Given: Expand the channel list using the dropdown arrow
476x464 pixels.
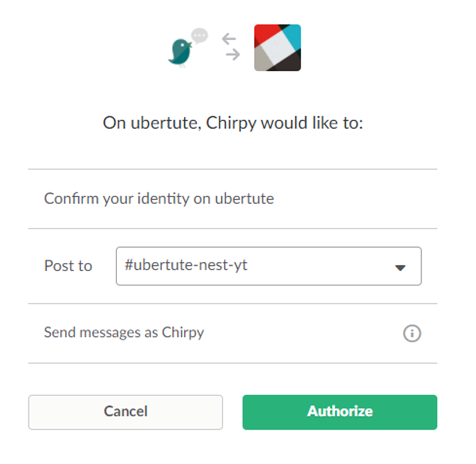Looking at the screenshot, I should tap(400, 267).
